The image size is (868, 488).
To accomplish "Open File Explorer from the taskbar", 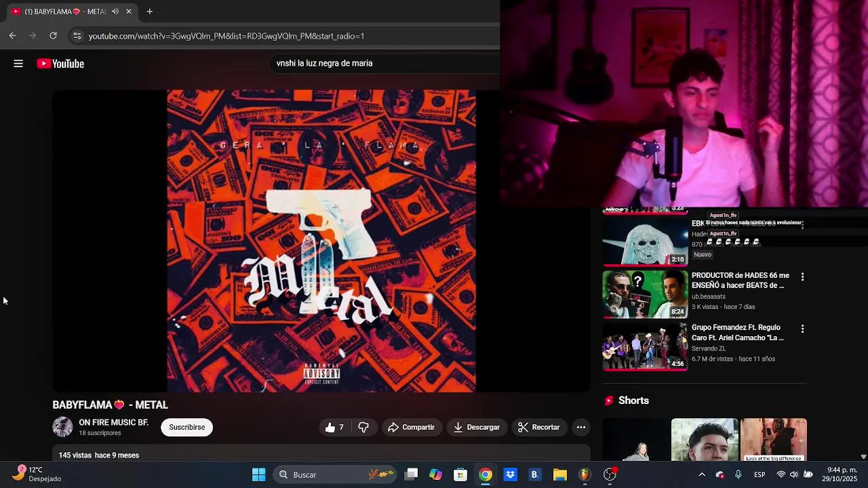I will [x=559, y=474].
